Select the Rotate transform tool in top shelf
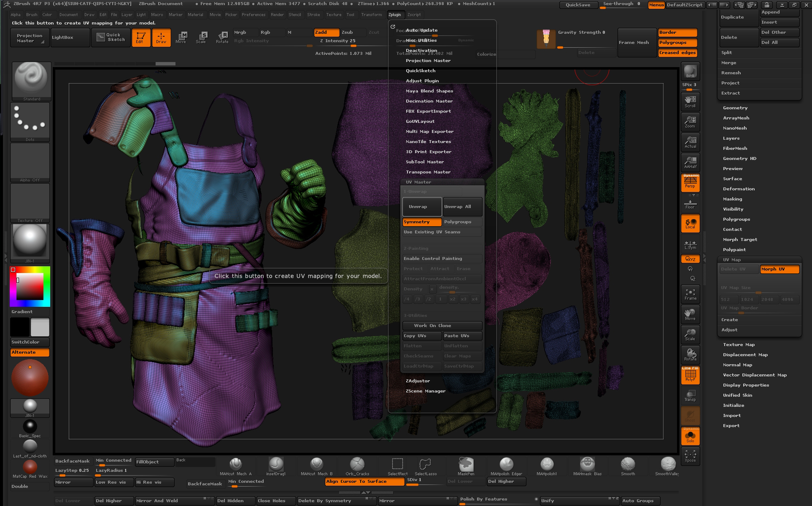 click(222, 38)
